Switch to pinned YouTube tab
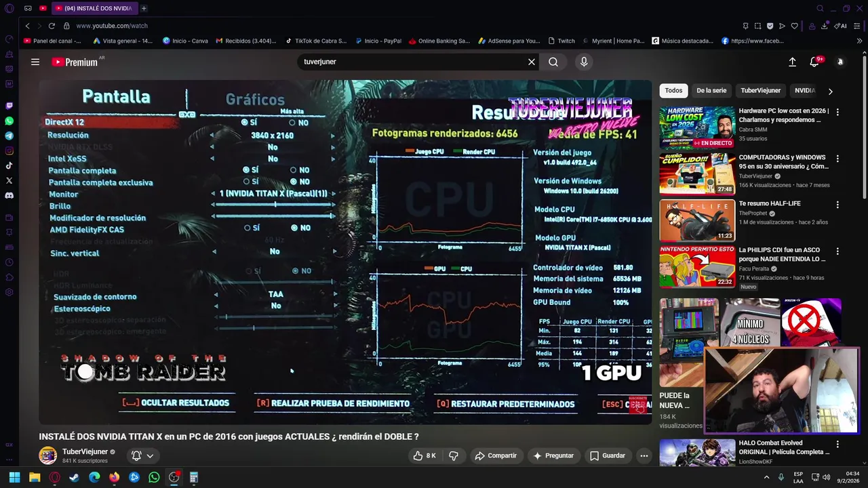868x488 pixels. [43, 8]
